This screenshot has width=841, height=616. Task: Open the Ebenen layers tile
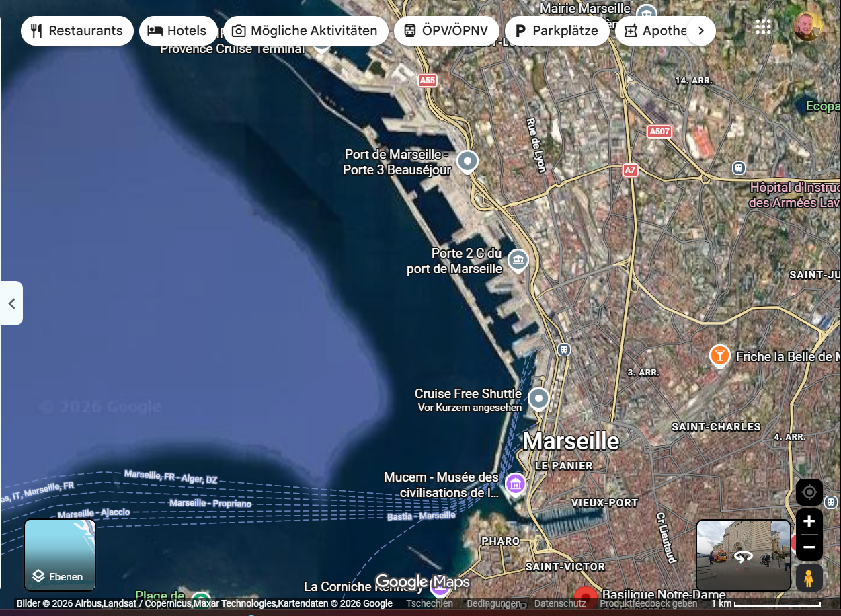tap(61, 555)
